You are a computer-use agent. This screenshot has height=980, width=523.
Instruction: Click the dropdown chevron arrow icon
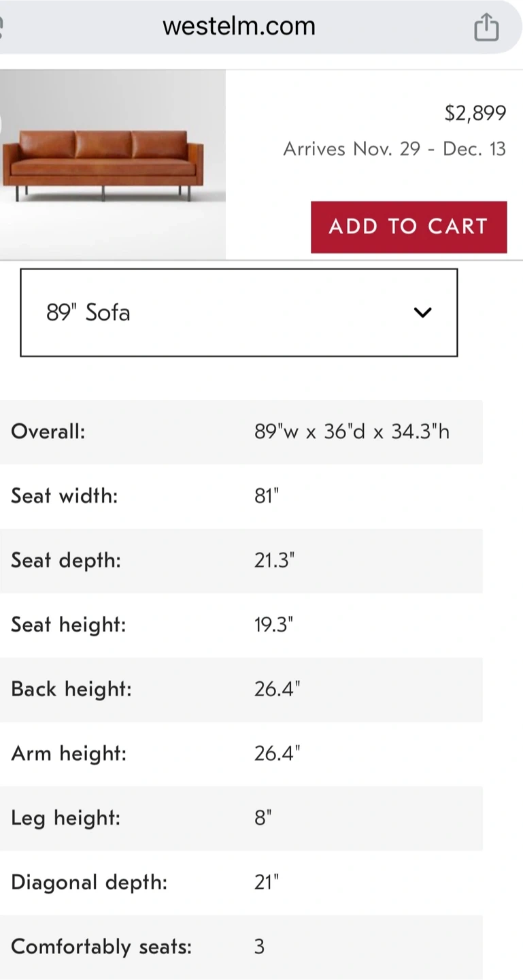(423, 312)
